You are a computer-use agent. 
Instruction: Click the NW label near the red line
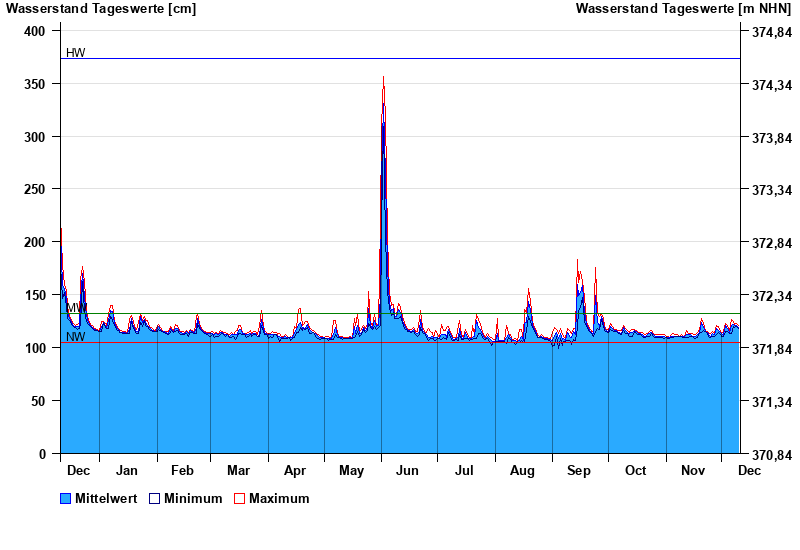tap(76, 337)
